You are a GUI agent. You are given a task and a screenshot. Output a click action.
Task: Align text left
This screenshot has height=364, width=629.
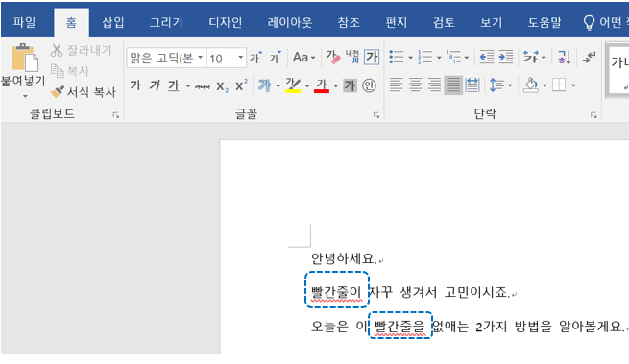tap(396, 85)
